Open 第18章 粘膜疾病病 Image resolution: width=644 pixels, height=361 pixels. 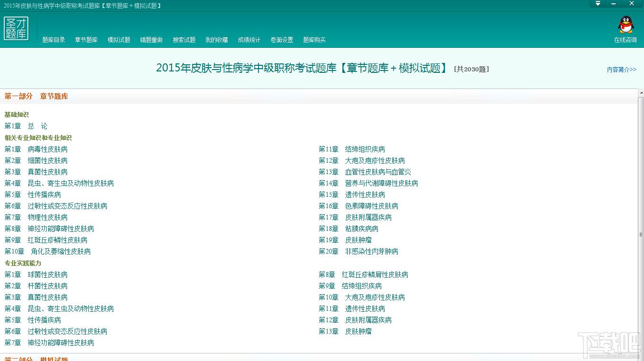pos(349,229)
